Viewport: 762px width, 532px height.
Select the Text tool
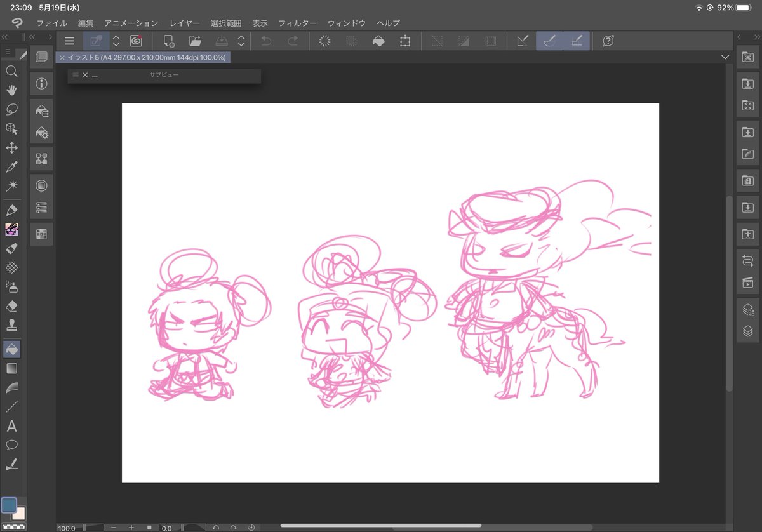click(x=11, y=426)
